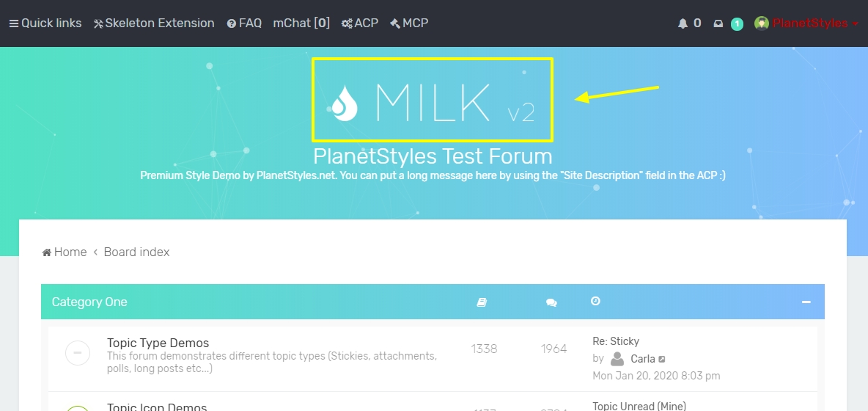
Task: Open mChat from the navbar
Action: click(301, 23)
